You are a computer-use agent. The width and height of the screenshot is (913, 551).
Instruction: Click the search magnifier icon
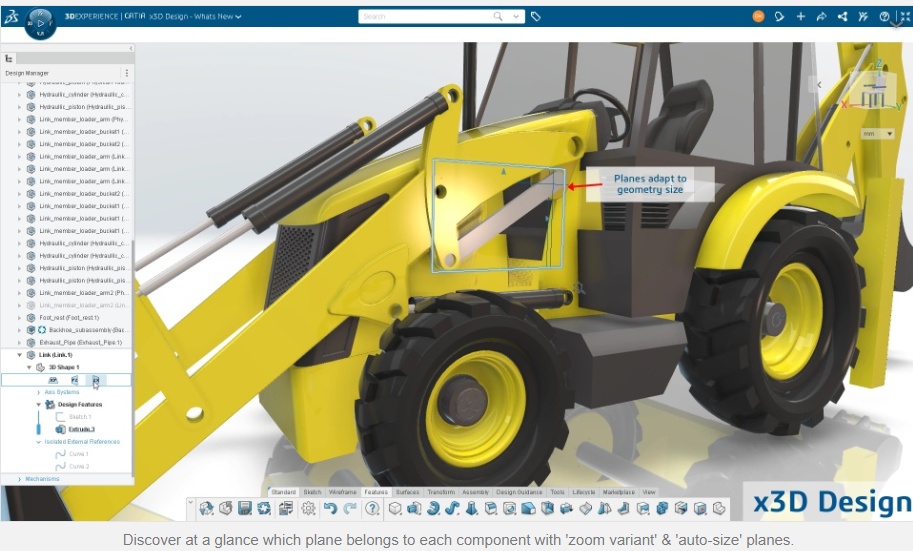(498, 16)
